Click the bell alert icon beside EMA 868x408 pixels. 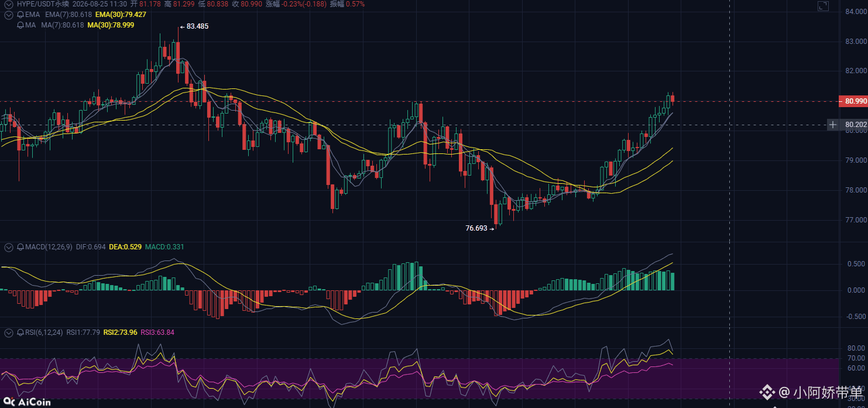pos(20,14)
